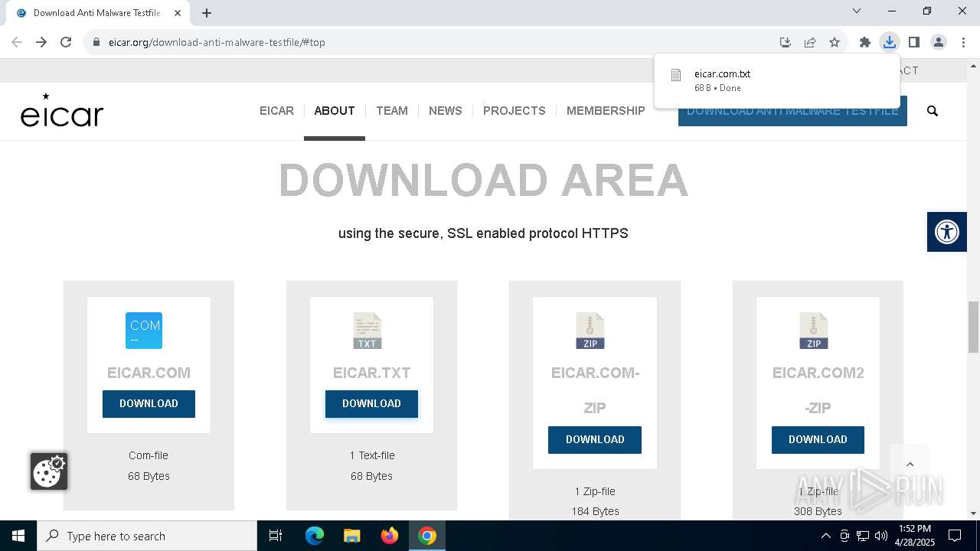Open NEWS menu item
The height and width of the screenshot is (551, 980).
click(x=446, y=111)
